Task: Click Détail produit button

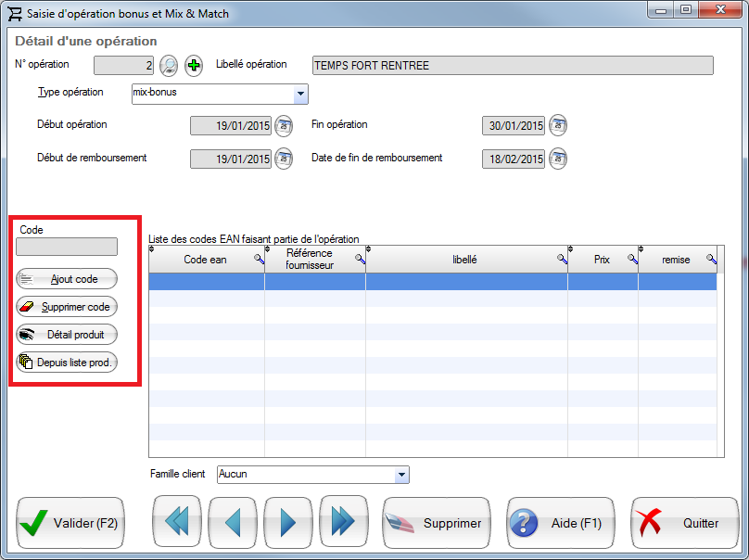Action: (x=67, y=335)
